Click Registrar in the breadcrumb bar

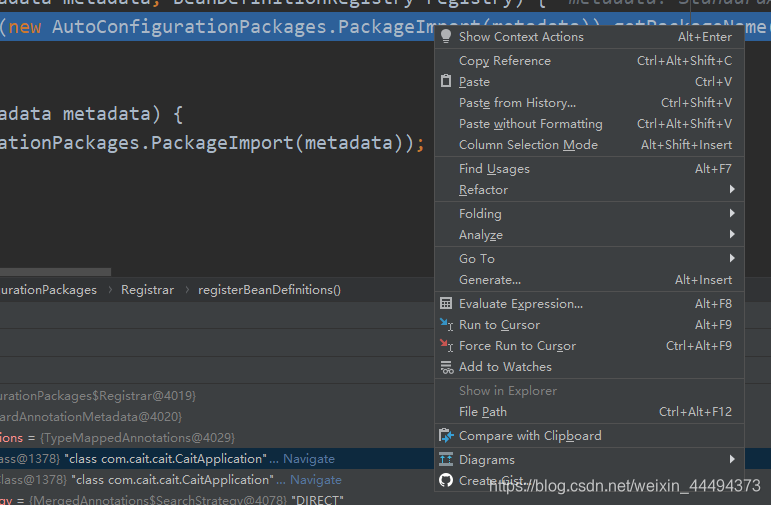148,290
